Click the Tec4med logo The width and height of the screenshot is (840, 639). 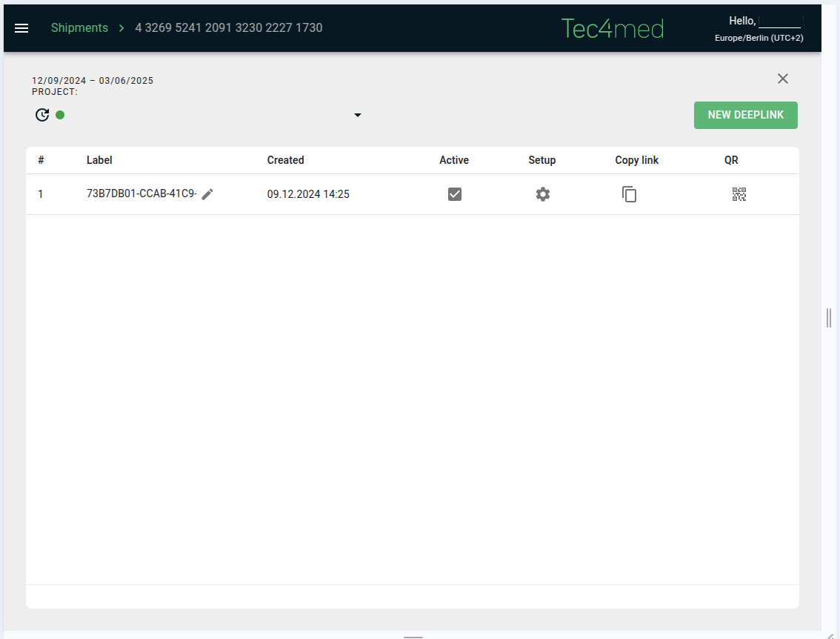pos(612,28)
